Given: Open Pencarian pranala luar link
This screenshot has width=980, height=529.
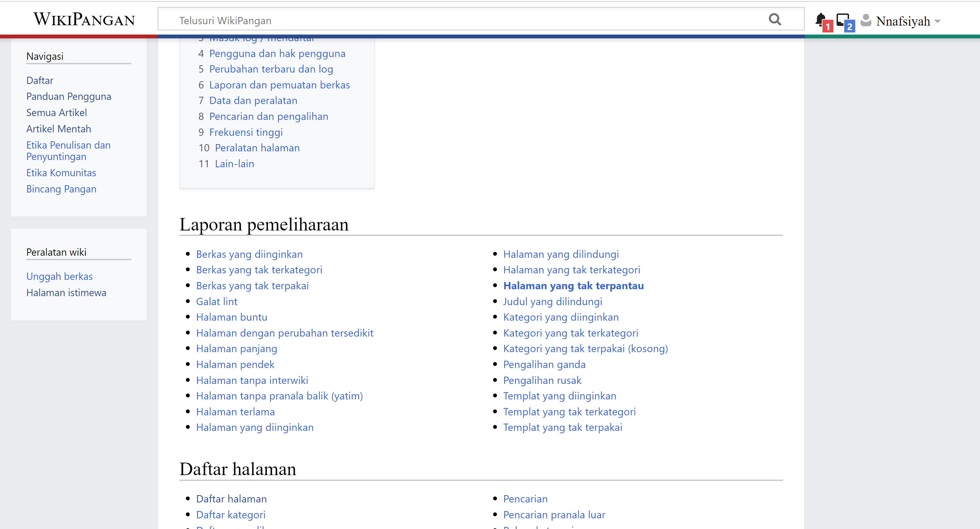Looking at the screenshot, I should (x=554, y=514).
